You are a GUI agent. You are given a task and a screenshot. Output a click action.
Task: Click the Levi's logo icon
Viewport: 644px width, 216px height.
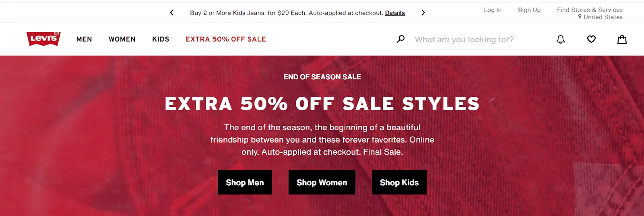(x=43, y=39)
